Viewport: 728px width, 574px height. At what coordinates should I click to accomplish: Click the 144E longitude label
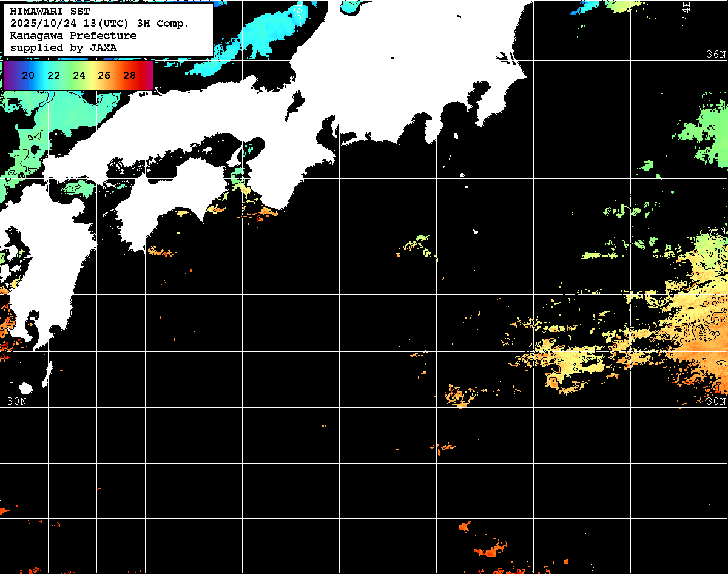pos(686,13)
